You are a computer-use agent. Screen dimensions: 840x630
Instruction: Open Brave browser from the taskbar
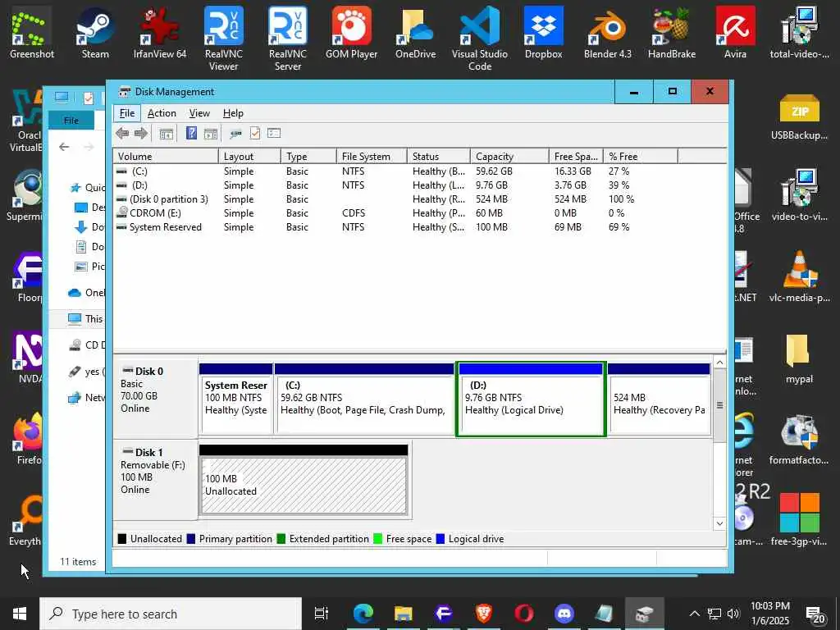484,614
